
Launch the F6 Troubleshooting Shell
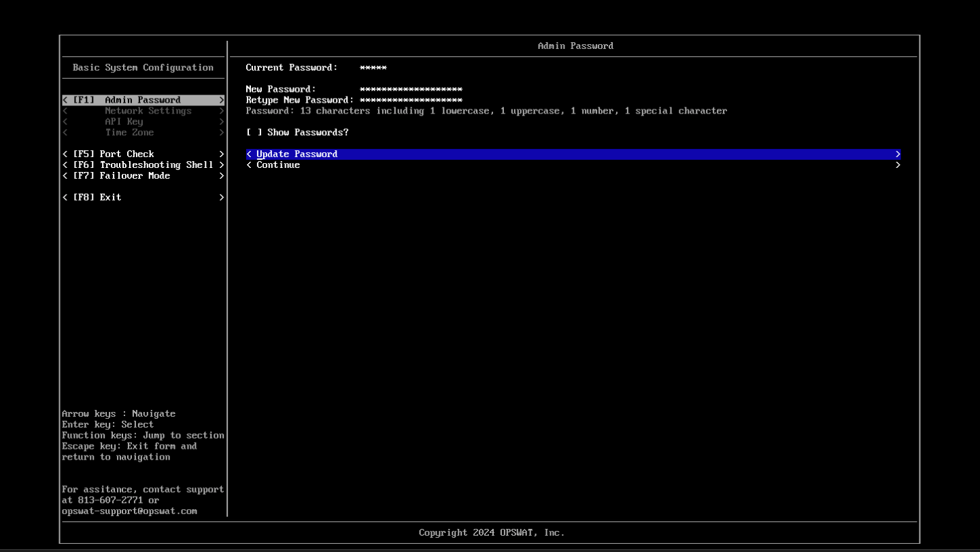coord(156,165)
